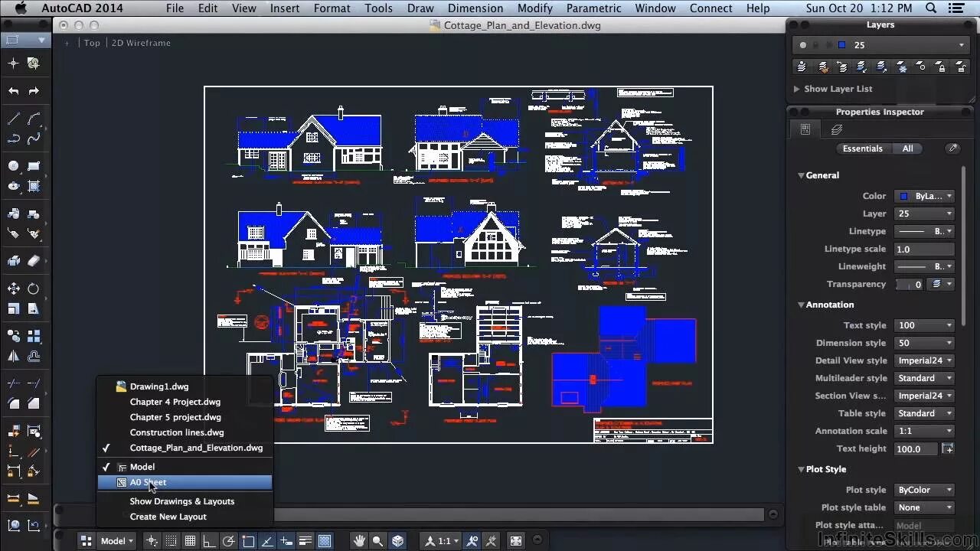Click the Top view label

tap(92, 43)
